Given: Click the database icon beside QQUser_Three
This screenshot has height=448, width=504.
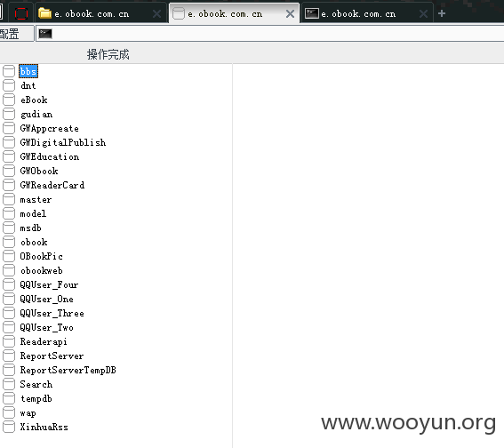Looking at the screenshot, I should click(x=9, y=313).
